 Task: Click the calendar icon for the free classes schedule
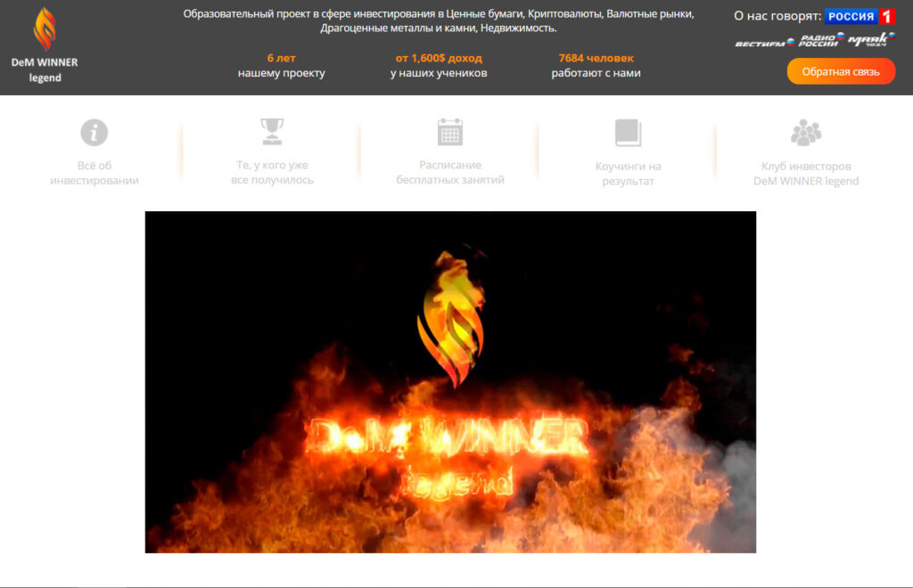pyautogui.click(x=450, y=132)
